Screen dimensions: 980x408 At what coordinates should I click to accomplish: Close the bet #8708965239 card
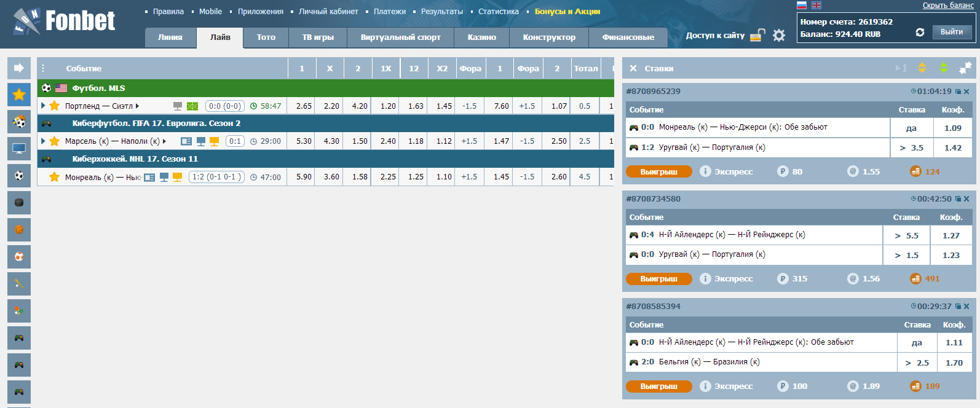[x=967, y=92]
